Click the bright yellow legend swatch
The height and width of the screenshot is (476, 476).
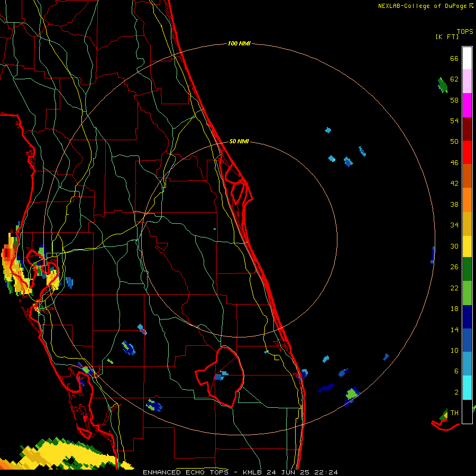[x=467, y=246]
